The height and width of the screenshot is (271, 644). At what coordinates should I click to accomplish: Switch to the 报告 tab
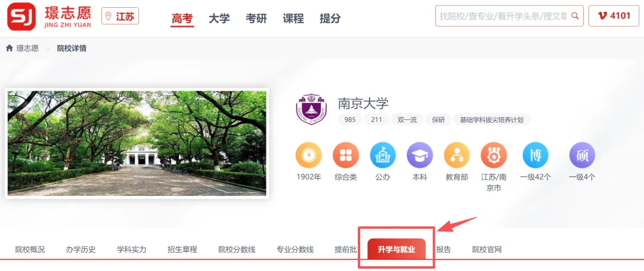(x=444, y=250)
